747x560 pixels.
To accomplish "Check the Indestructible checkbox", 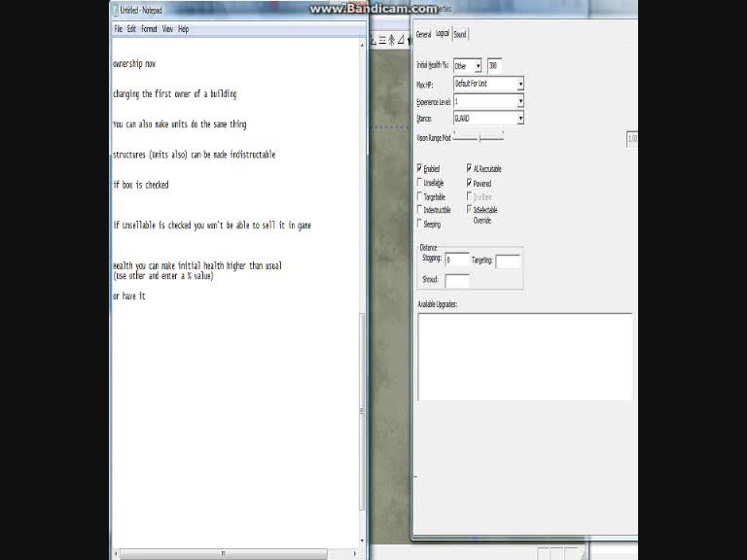I will 420,210.
